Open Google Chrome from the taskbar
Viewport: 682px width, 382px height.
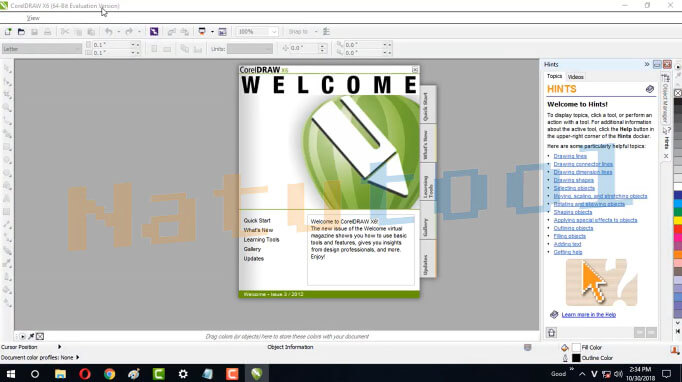pos(109,374)
